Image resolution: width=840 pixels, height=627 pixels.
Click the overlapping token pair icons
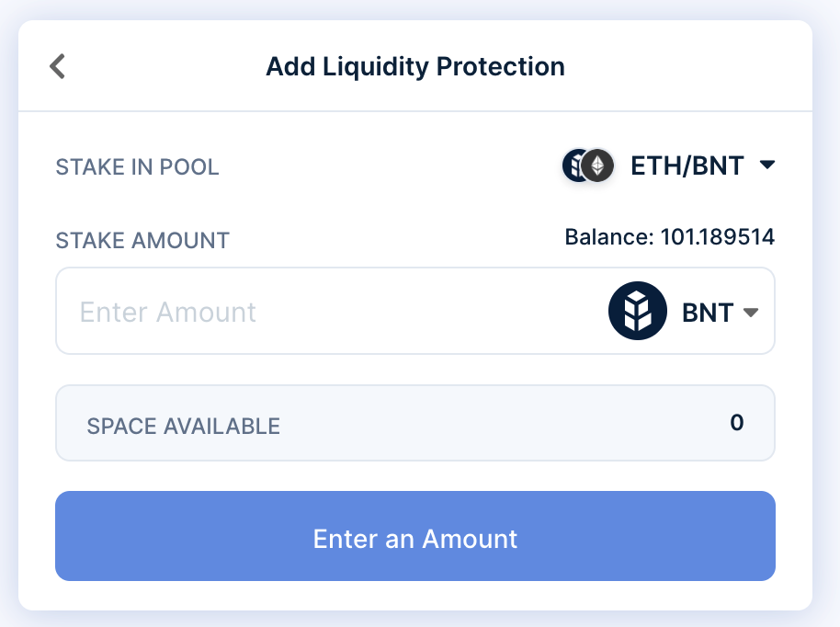pyautogui.click(x=586, y=165)
